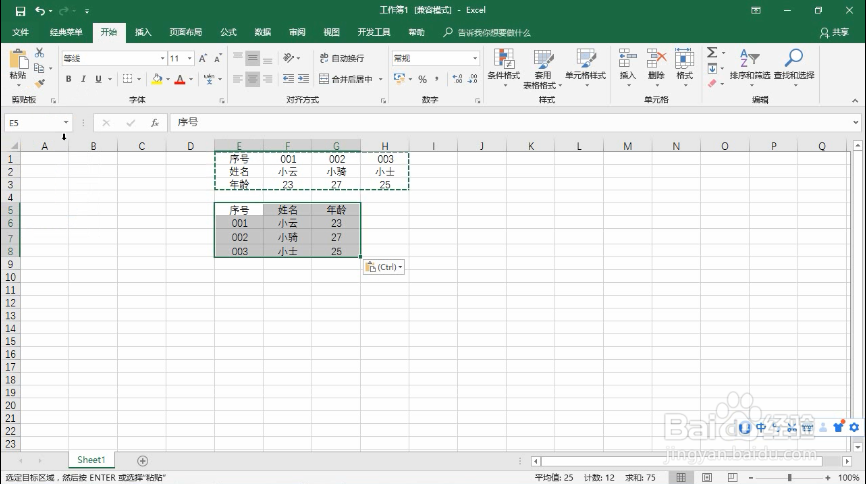Increase font size with larger A icon
This screenshot has width=866, height=484.
pos(203,58)
